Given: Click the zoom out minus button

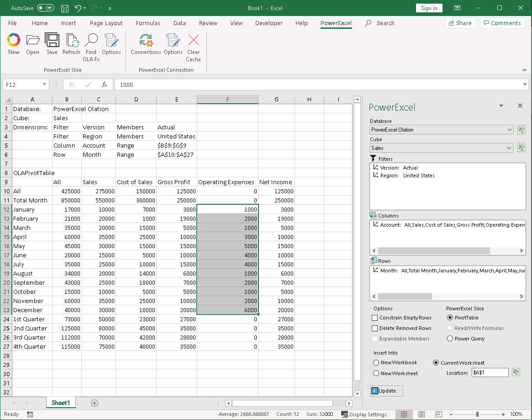Looking at the screenshot, I should pyautogui.click(x=451, y=414).
